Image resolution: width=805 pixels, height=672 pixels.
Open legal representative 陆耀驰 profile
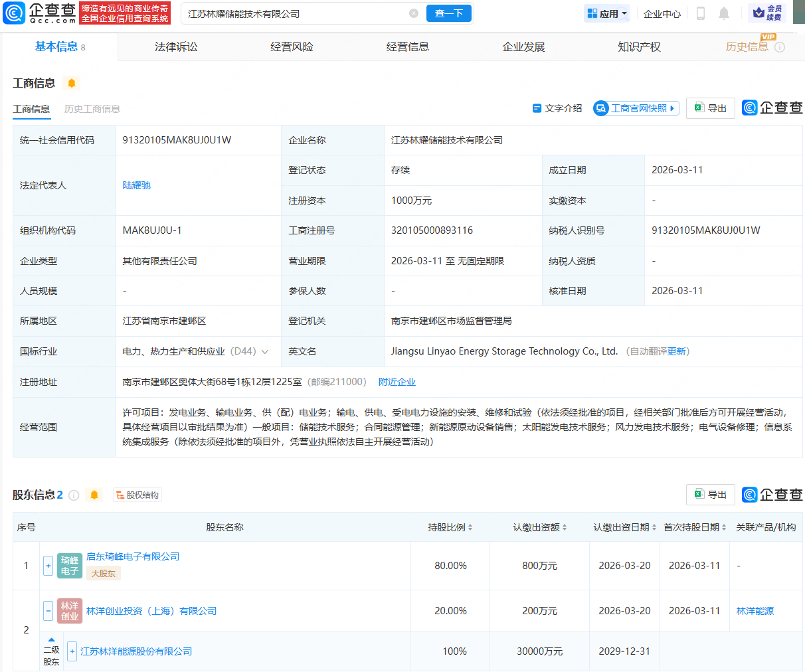[137, 185]
